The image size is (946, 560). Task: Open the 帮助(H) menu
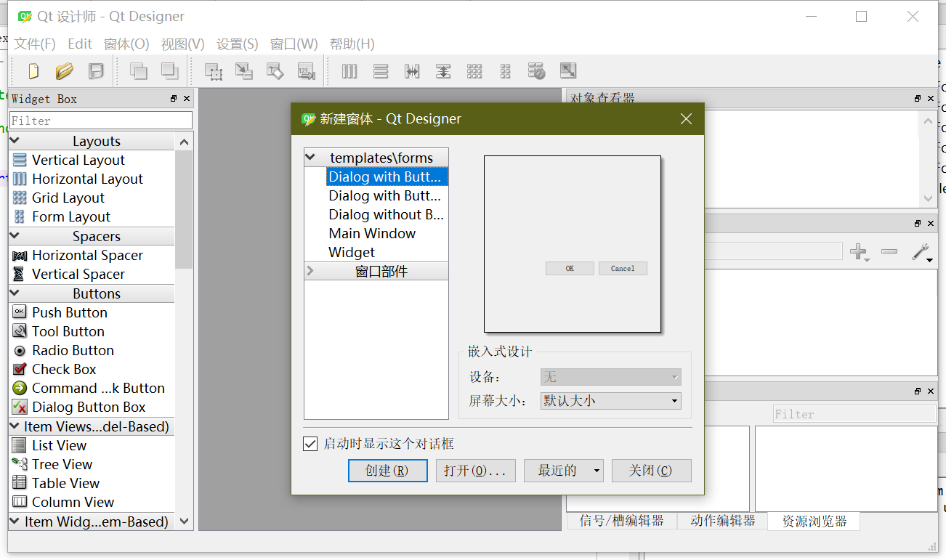point(352,44)
